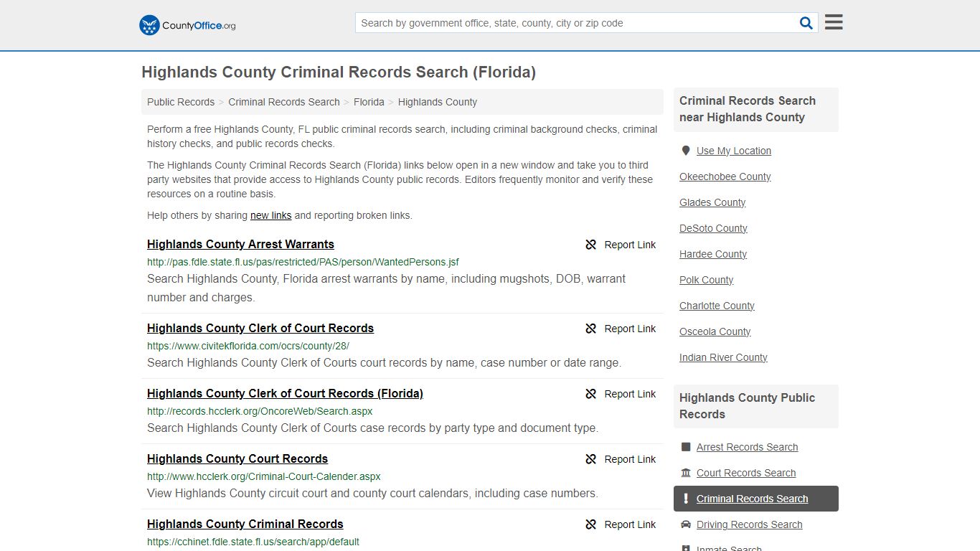This screenshot has width=980, height=551.
Task: Report Link for Clerk of Court Records (Florida)
Action: pos(630,394)
